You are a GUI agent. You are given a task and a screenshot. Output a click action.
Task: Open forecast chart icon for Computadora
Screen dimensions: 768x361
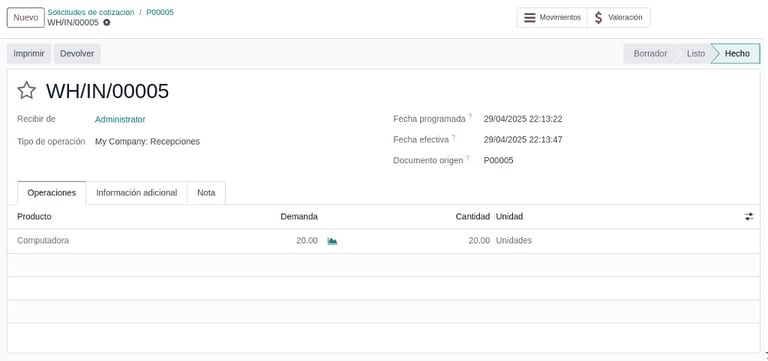point(332,241)
